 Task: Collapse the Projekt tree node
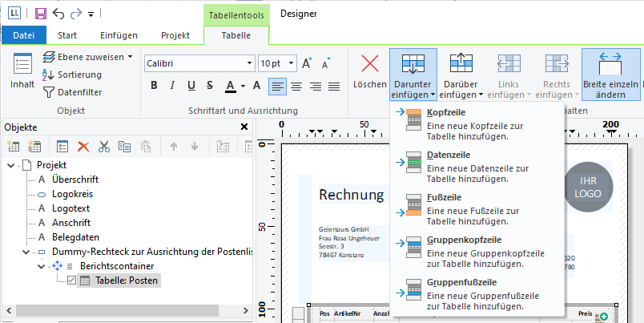[x=10, y=164]
